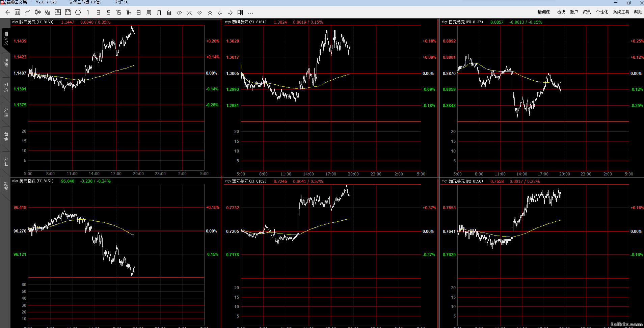Click the double chevron down icon

click(200, 12)
